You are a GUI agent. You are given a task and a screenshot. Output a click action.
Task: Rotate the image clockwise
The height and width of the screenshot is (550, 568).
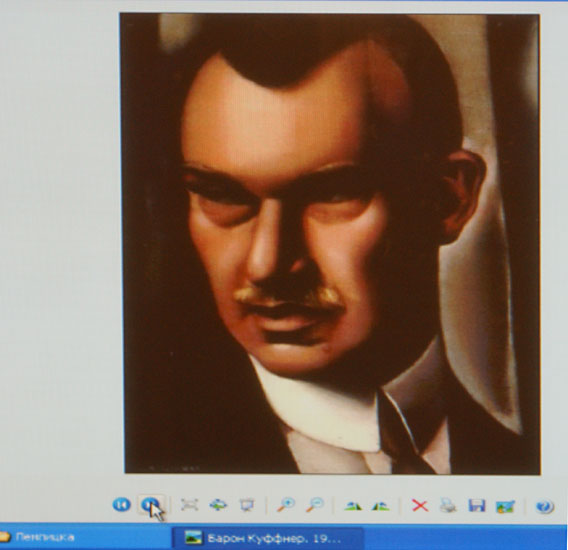(x=353, y=505)
